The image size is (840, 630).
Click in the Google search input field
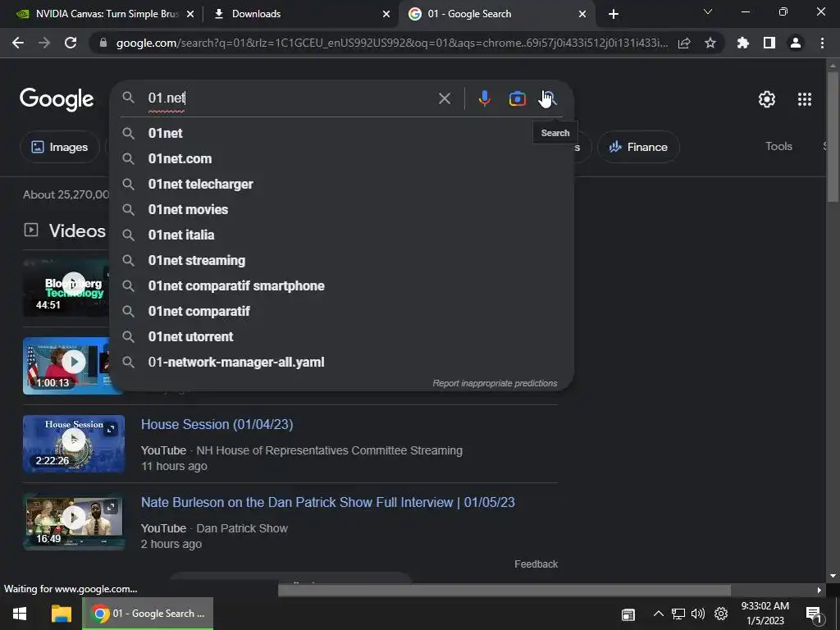[290, 98]
